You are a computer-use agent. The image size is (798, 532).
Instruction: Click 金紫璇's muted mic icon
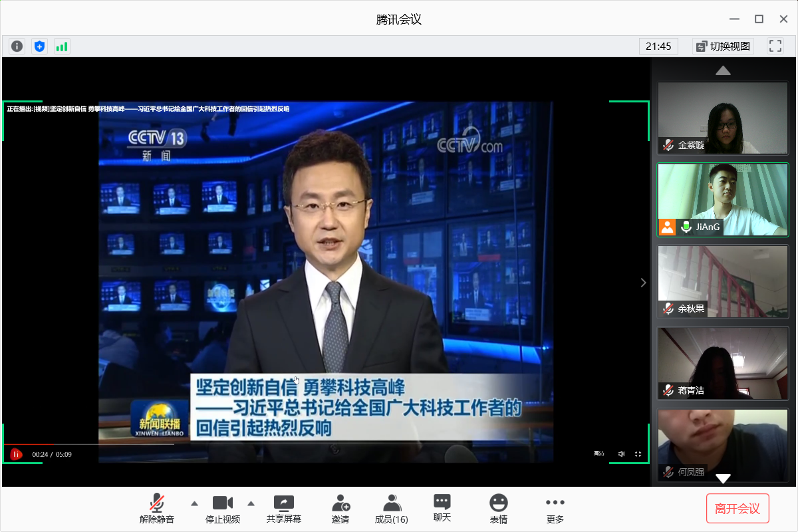(x=668, y=145)
